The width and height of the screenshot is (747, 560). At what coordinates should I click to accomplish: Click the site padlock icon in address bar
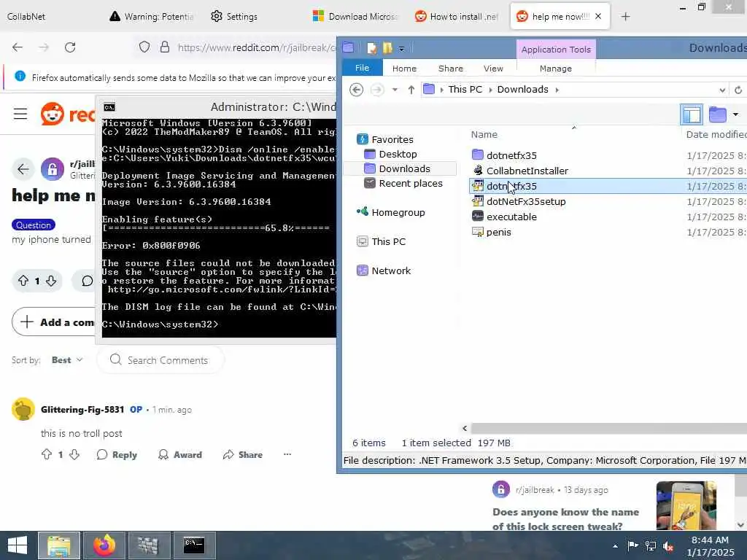(165, 47)
